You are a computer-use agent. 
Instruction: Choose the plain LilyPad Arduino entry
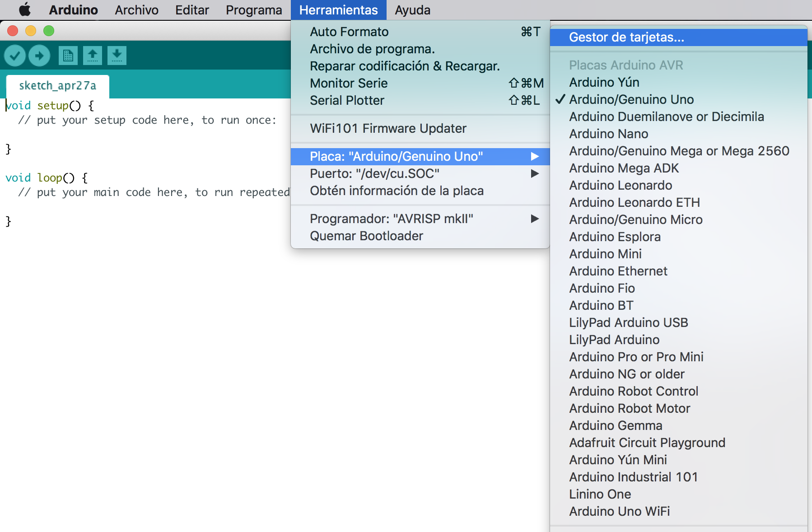pyautogui.click(x=679, y=340)
